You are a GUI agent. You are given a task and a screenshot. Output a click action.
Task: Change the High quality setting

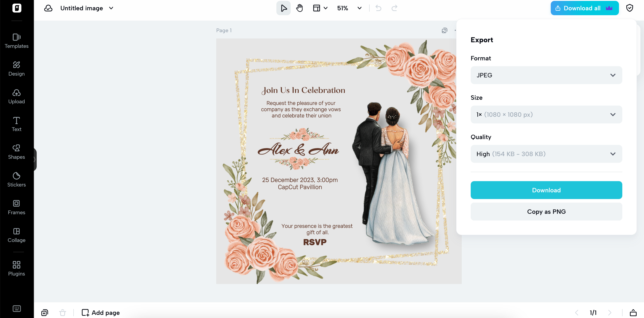click(546, 154)
